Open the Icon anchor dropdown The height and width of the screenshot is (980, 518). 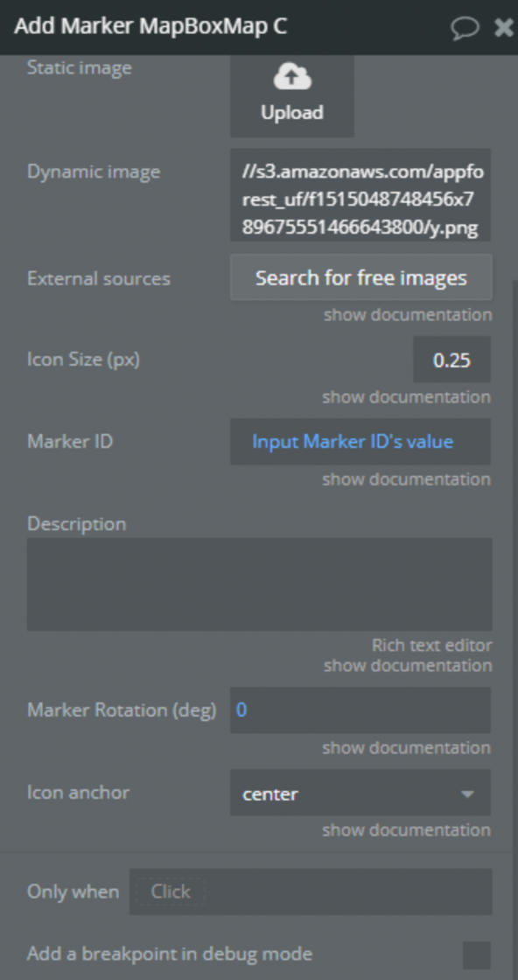tap(360, 793)
